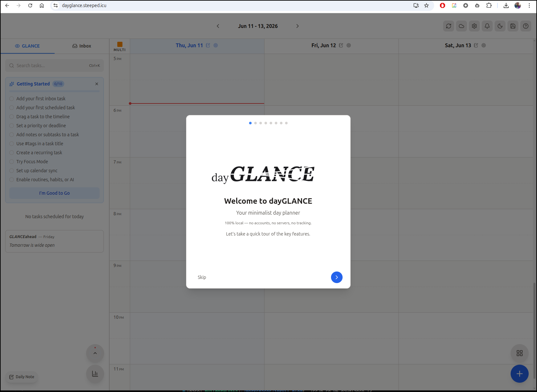Image resolution: width=537 pixels, height=392 pixels.
Task: Open the red ad blocker extension icon
Action: (x=443, y=5)
